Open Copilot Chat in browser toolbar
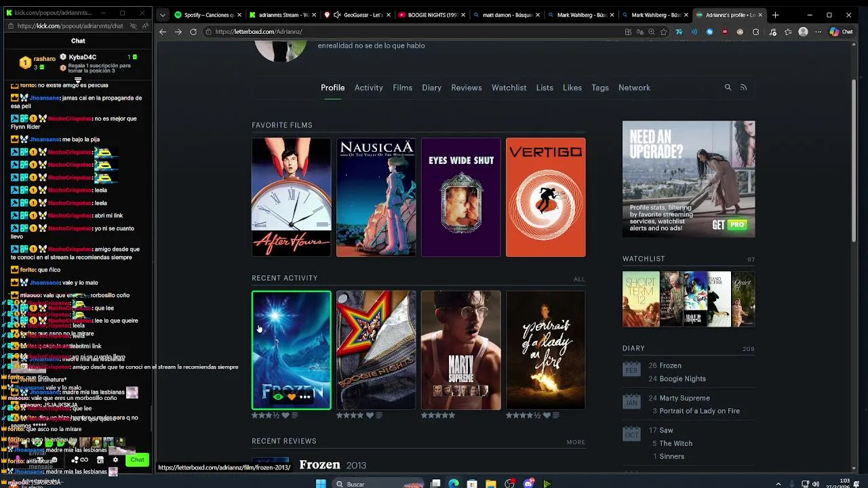This screenshot has width=868, height=488. click(841, 32)
